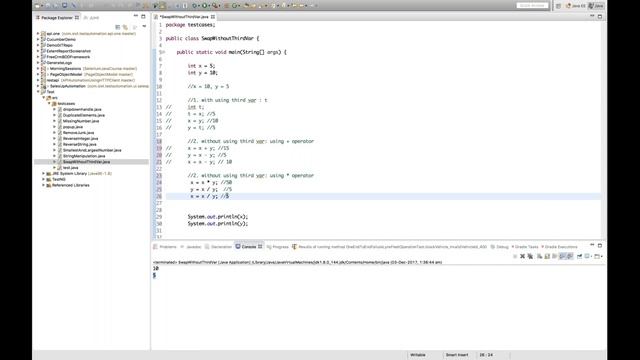The height and width of the screenshot is (360, 640).
Task: Click the Run External Tools icon
Action: point(214,6)
